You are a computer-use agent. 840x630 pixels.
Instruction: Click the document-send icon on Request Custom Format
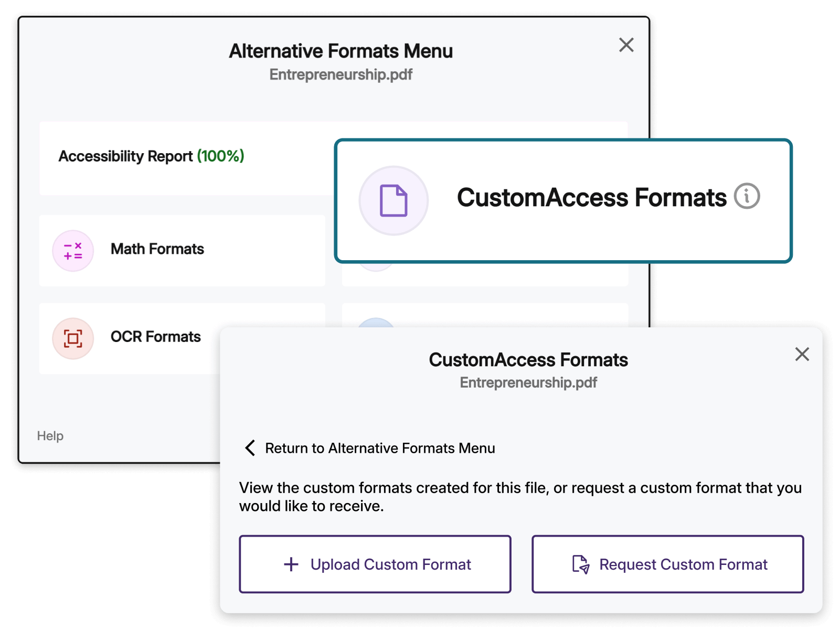(580, 564)
